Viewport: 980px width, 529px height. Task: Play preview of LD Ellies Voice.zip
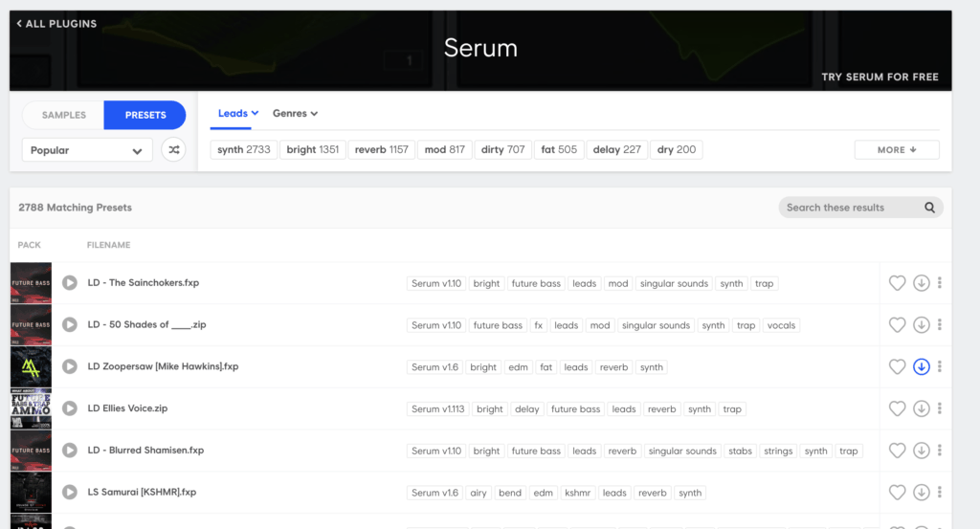coord(69,408)
